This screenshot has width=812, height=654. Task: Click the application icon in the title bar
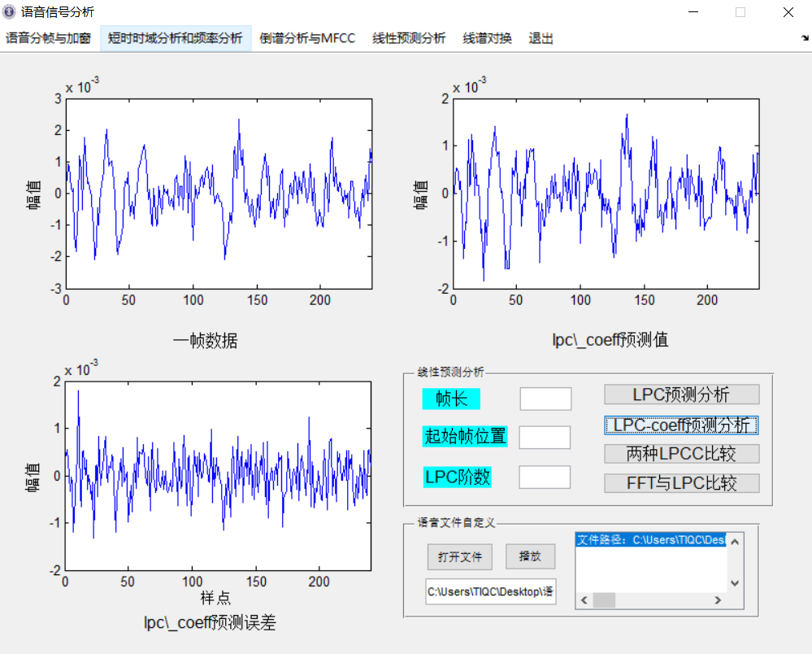pyautogui.click(x=11, y=12)
